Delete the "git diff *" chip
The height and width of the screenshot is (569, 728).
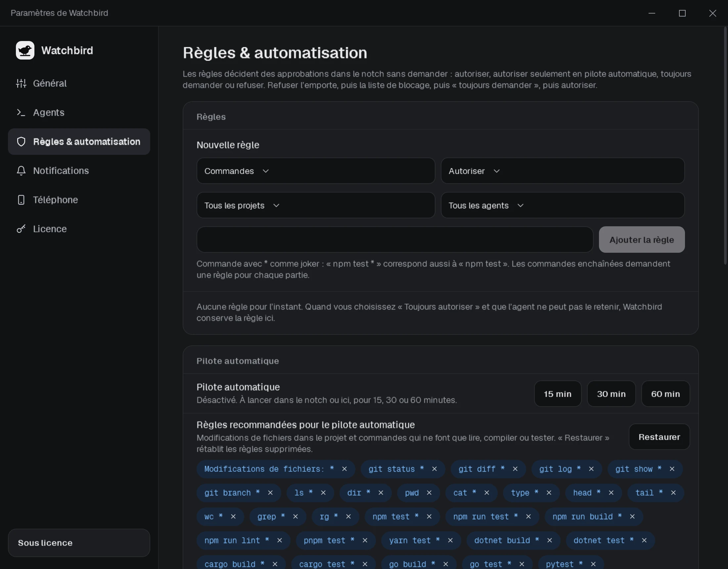click(515, 469)
